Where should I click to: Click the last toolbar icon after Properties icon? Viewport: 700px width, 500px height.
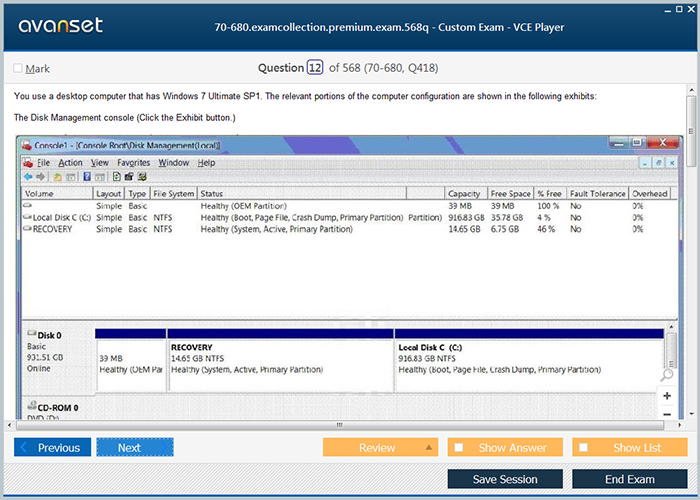tap(142, 177)
